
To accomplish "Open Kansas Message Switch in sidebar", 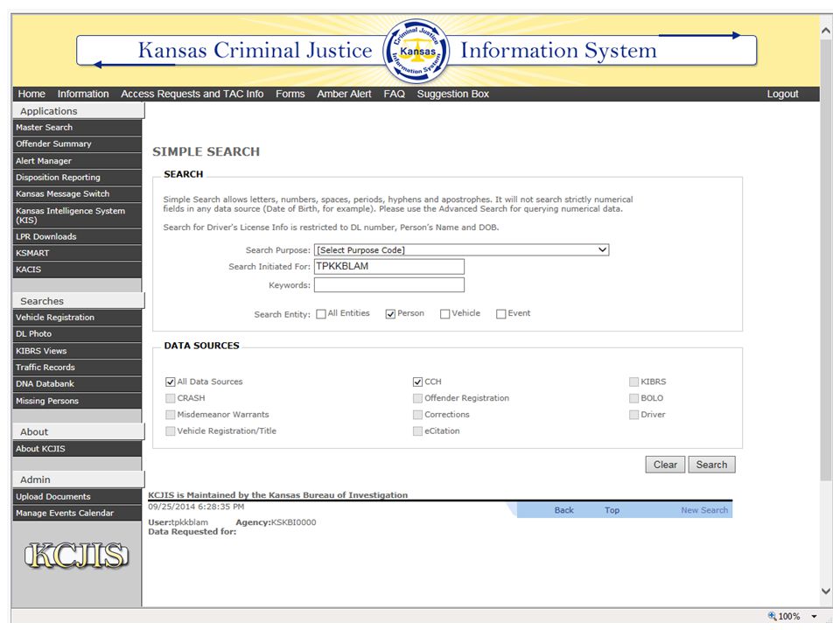I will pyautogui.click(x=77, y=194).
